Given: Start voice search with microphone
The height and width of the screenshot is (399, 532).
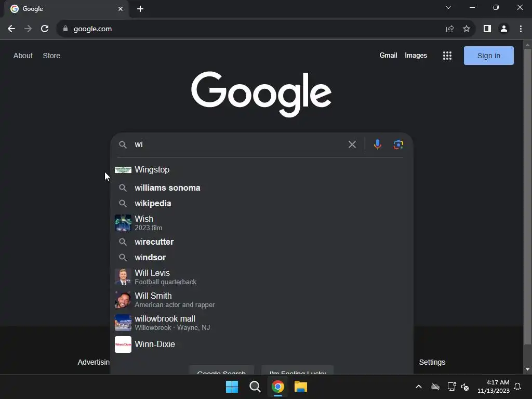Looking at the screenshot, I should tap(378, 144).
